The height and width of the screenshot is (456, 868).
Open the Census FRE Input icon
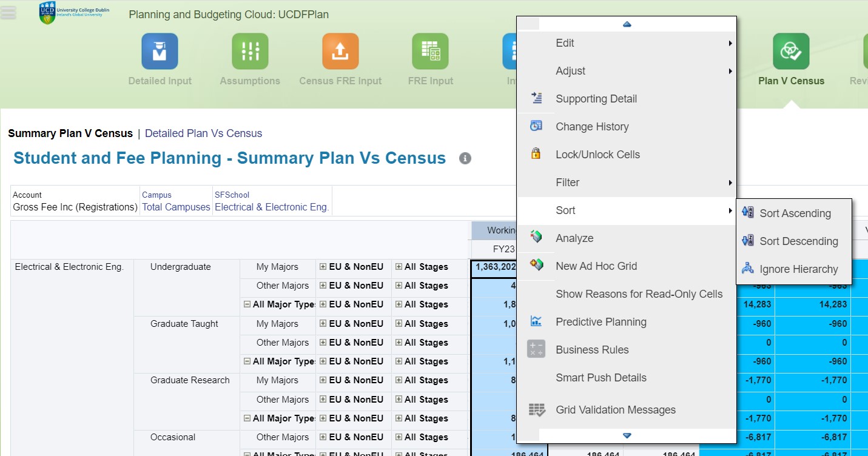[340, 52]
